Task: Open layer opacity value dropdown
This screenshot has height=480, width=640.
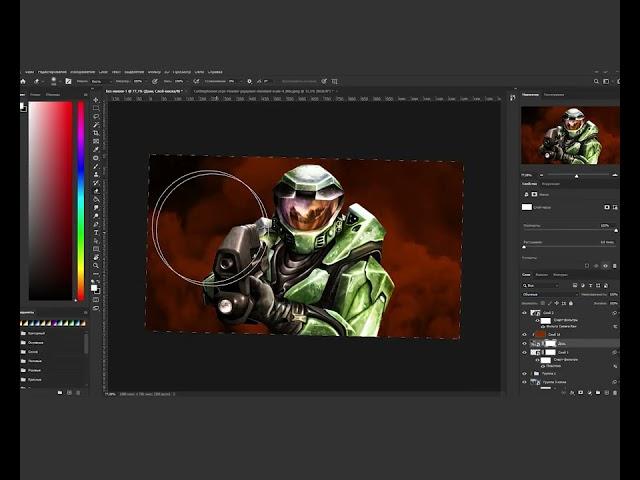Action: pyautogui.click(x=613, y=294)
